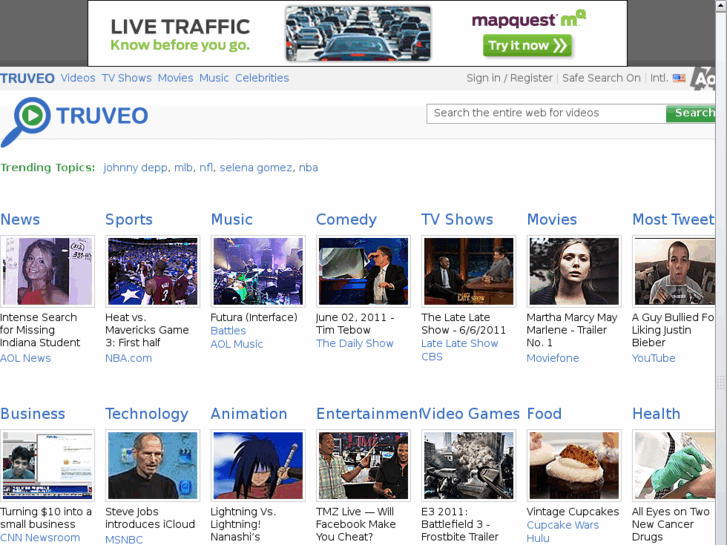Play the cancer drugs gloved hand thumbnail
Screen dimensions: 727x545
point(674,466)
